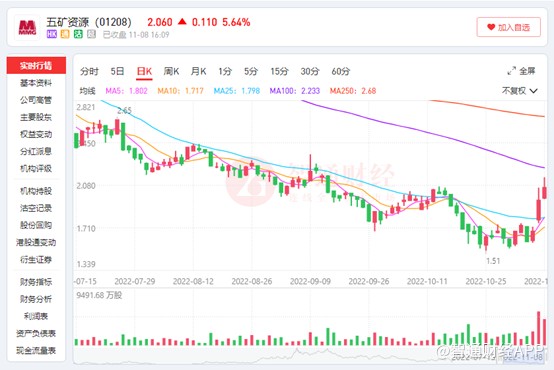Open 基本资料 in sidebar
Viewport: 554px width, 370px height.
(36, 83)
